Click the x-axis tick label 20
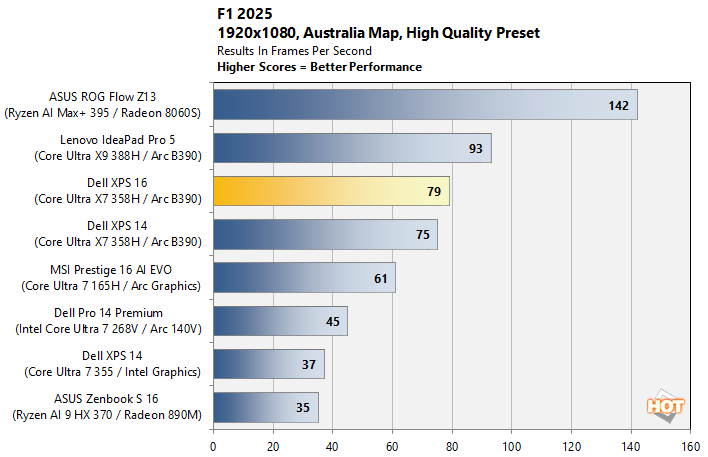 (273, 447)
